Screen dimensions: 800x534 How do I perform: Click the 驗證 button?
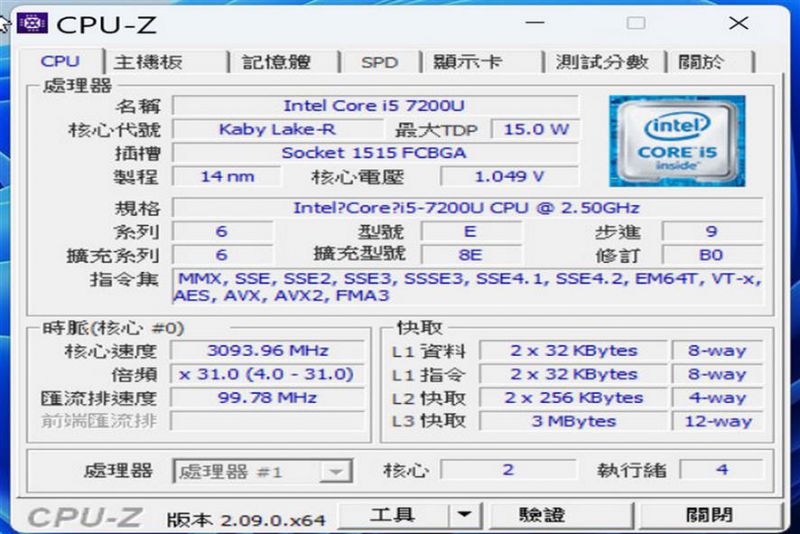click(x=561, y=515)
